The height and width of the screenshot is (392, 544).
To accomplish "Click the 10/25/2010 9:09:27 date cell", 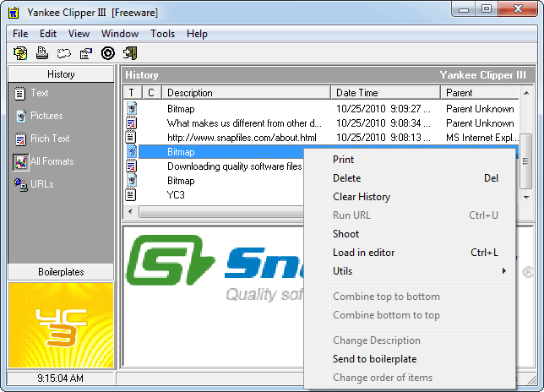I will pos(383,109).
